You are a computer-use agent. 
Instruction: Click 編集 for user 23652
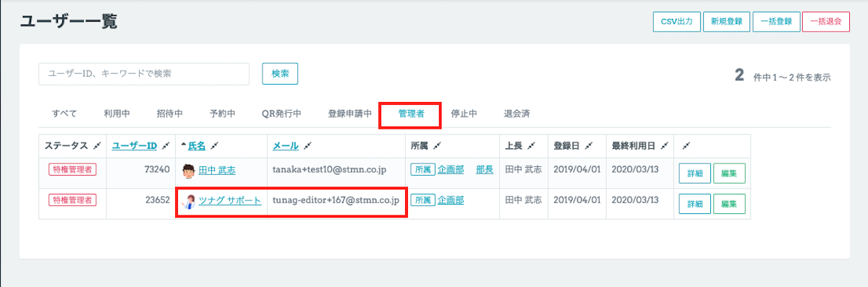(x=729, y=204)
